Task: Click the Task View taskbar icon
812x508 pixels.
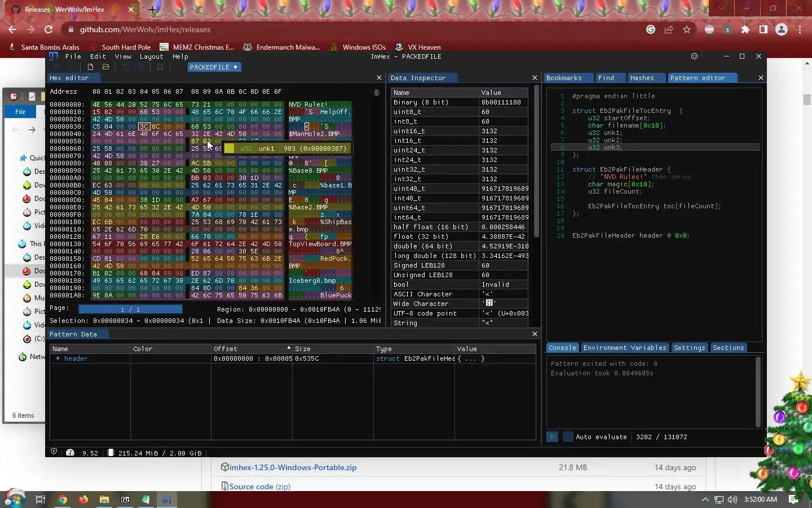Action: coord(41,500)
